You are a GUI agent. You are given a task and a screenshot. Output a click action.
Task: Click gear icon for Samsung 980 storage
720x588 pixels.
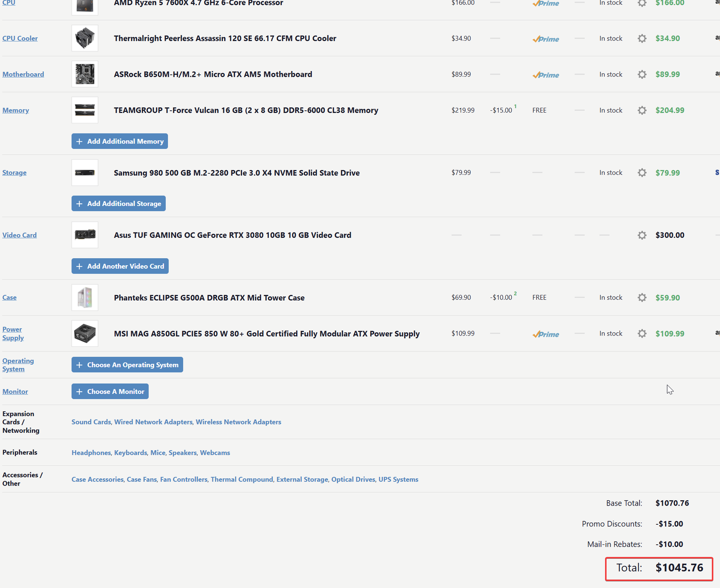click(x=642, y=173)
